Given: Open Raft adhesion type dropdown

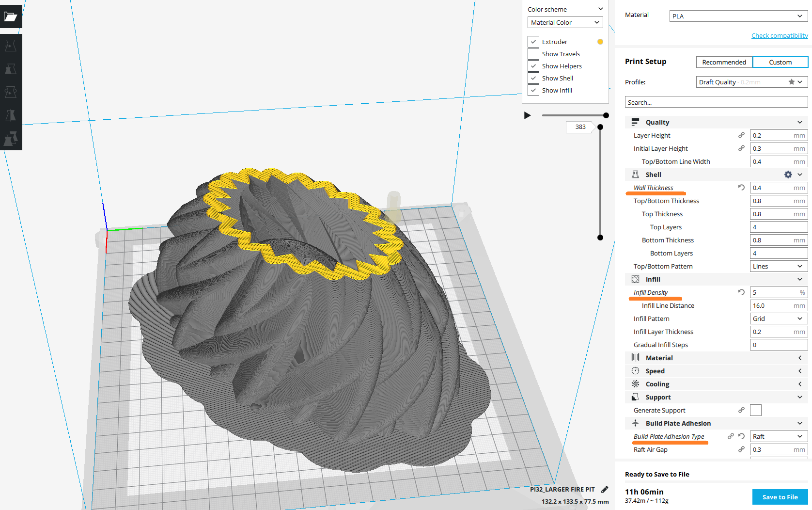Looking at the screenshot, I should click(779, 436).
